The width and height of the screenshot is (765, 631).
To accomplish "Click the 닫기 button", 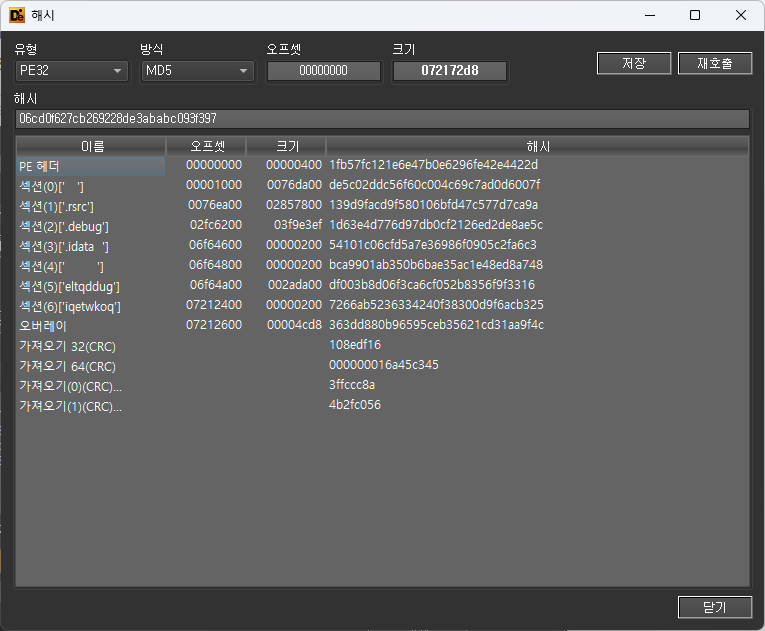I will pyautogui.click(x=715, y=607).
